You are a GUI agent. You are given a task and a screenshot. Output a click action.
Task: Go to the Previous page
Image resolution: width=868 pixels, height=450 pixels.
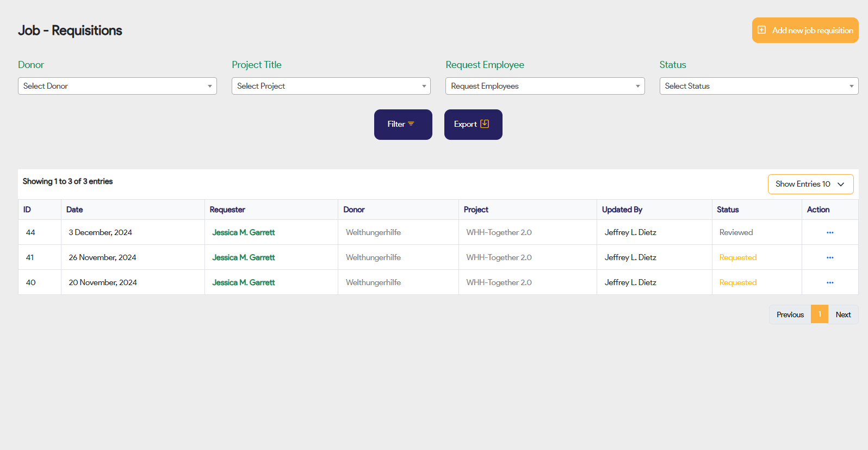(x=790, y=315)
